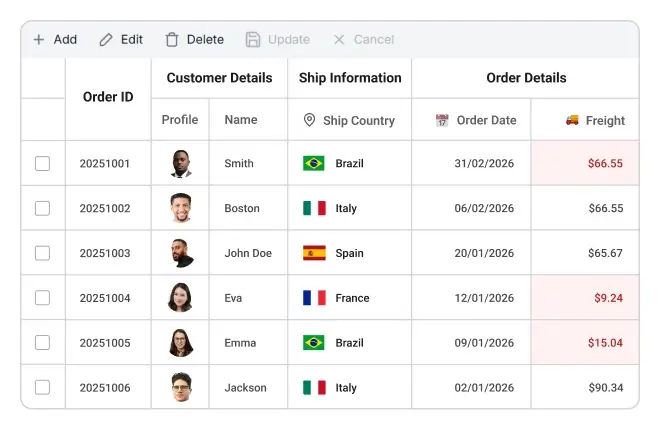Image resolution: width=660 pixels, height=430 pixels.
Task: Click the date 12/01/2026
Action: coord(484,298)
